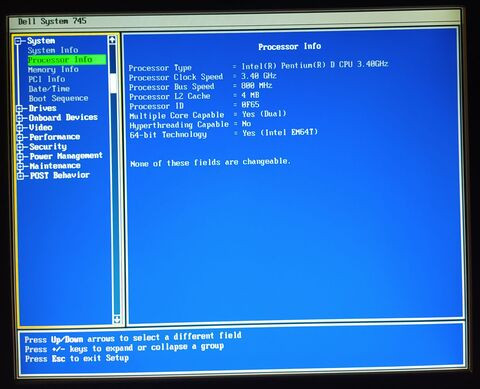Click the Processor Info heading
Image resolution: width=480 pixels, height=389 pixels.
[x=290, y=47]
